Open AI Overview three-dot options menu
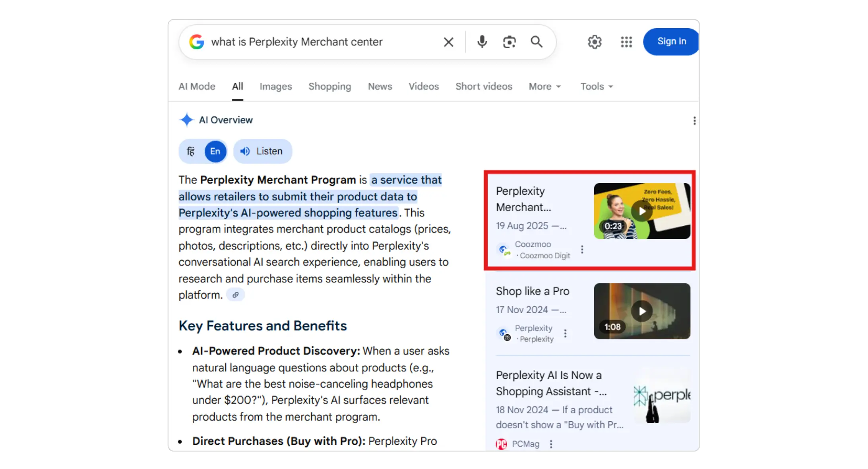 point(694,120)
